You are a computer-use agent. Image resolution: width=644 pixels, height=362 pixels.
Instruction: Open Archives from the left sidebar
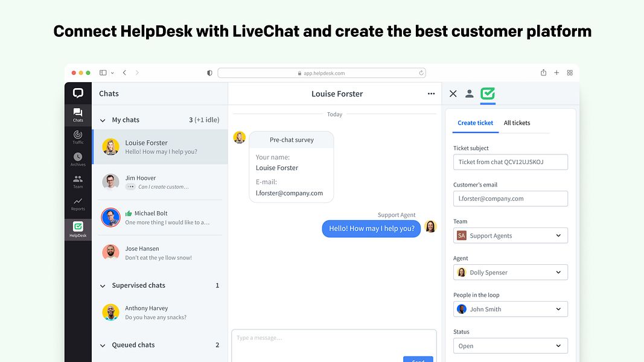pos(78,159)
